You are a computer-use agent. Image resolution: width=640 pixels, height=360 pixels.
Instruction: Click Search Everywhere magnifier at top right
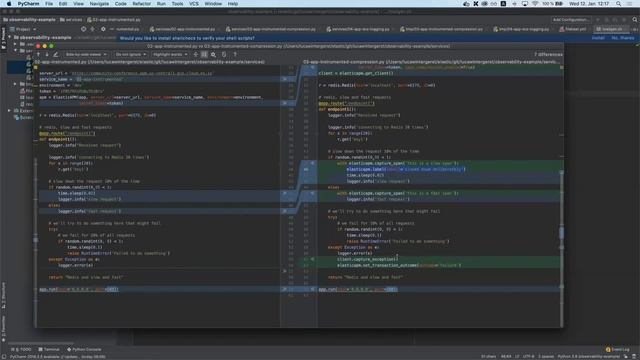tap(635, 20)
